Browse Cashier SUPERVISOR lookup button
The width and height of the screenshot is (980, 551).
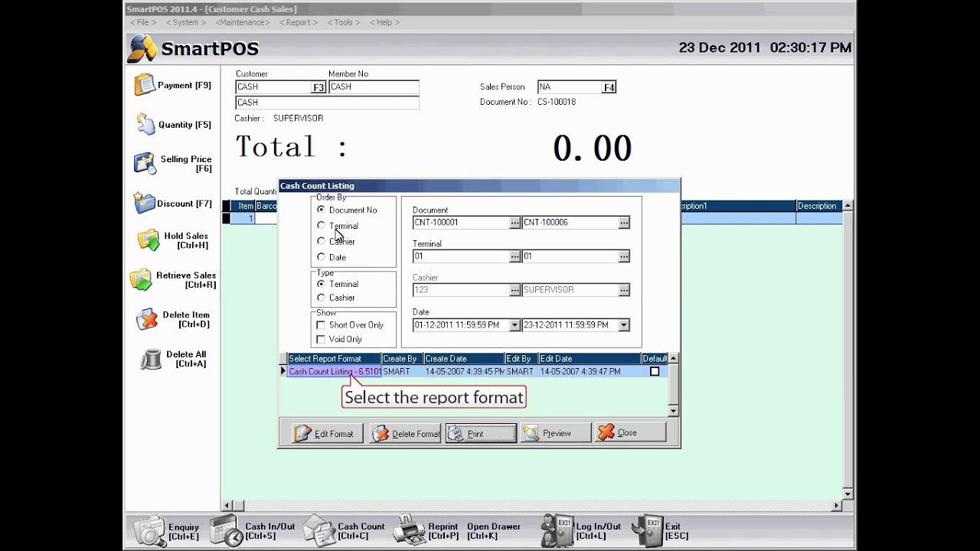pos(624,290)
